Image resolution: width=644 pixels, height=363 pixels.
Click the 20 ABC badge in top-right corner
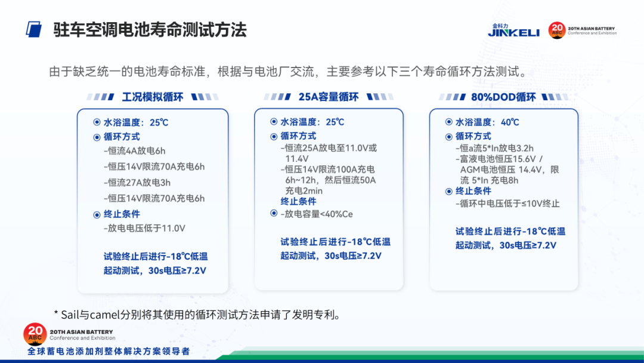click(x=556, y=30)
